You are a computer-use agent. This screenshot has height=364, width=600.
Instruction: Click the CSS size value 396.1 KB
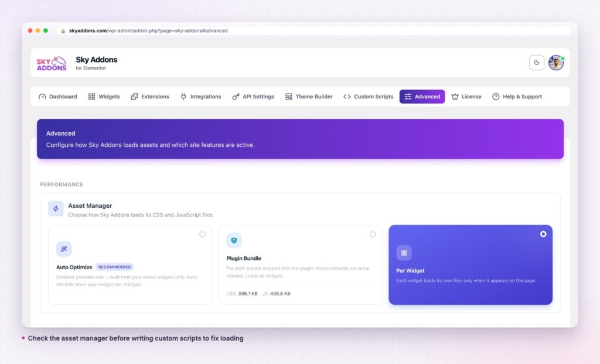(x=248, y=294)
